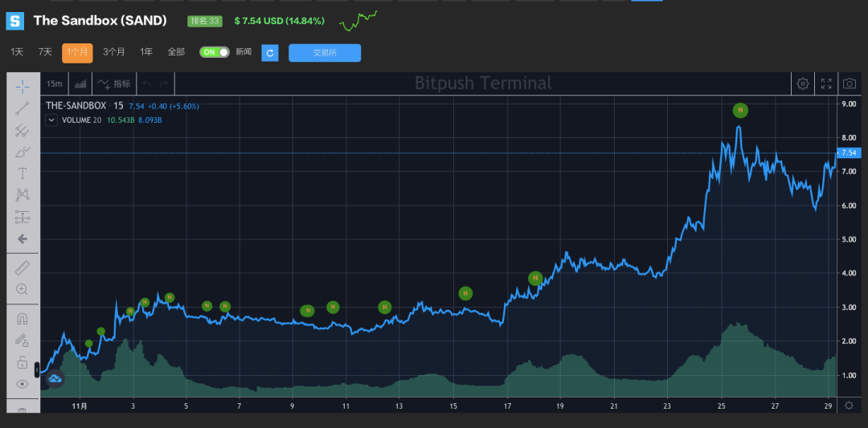Select the 1天 time range tab

(x=17, y=52)
